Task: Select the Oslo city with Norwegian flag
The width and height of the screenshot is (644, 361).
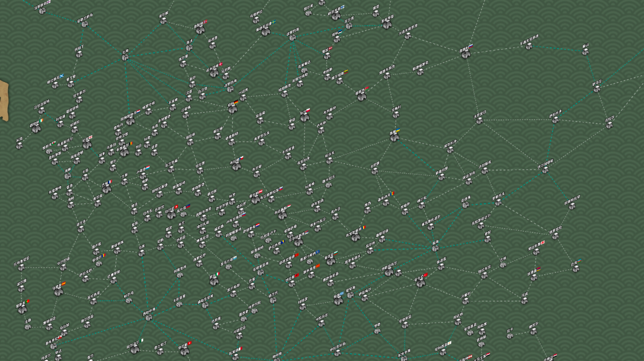Action: pos(200,30)
